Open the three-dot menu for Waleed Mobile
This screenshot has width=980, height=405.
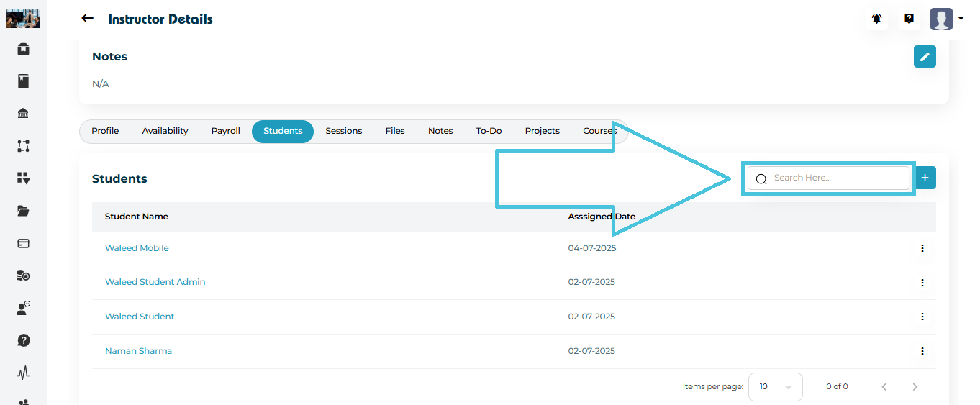[x=922, y=248]
